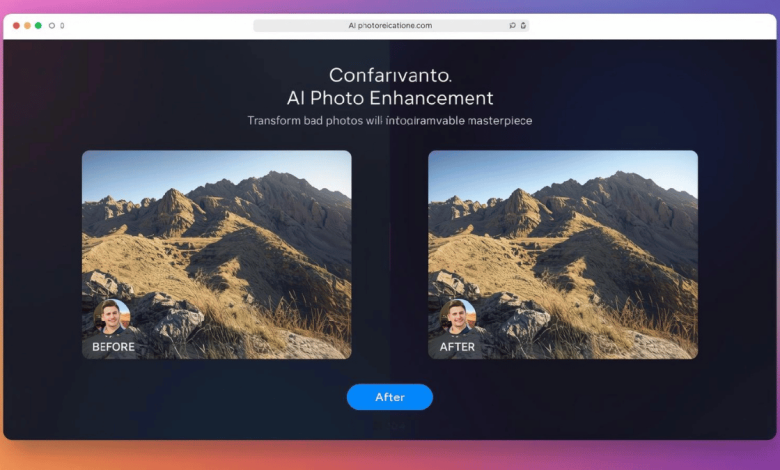
Task: Click the profile avatar on BEFORE photo
Action: click(x=112, y=317)
